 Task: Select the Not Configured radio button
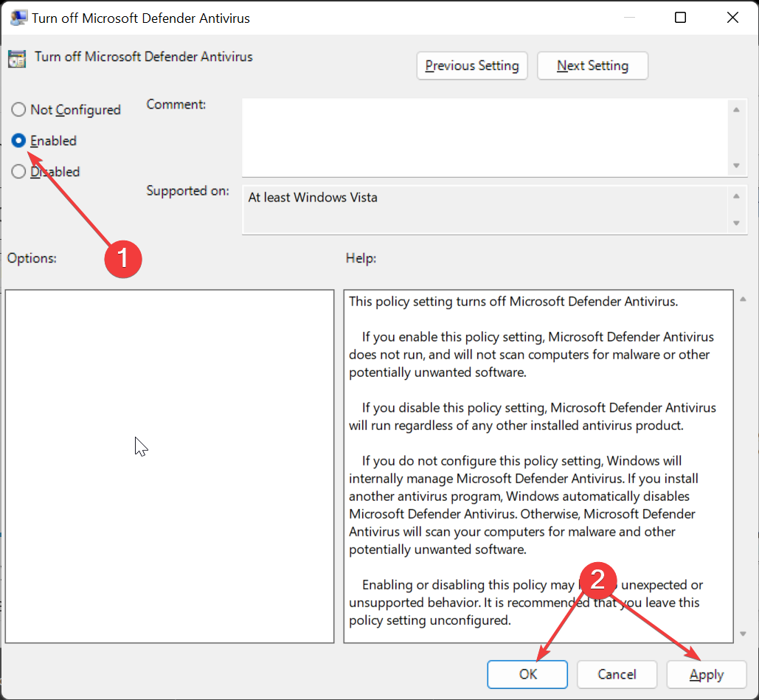tap(18, 110)
